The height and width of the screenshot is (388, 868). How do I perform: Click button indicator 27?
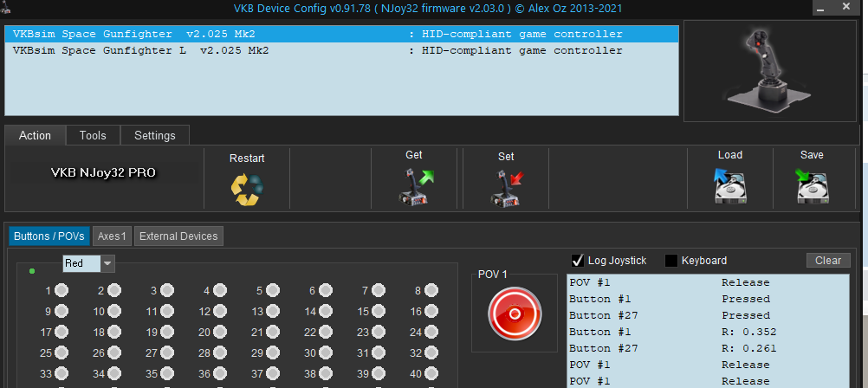tap(167, 352)
